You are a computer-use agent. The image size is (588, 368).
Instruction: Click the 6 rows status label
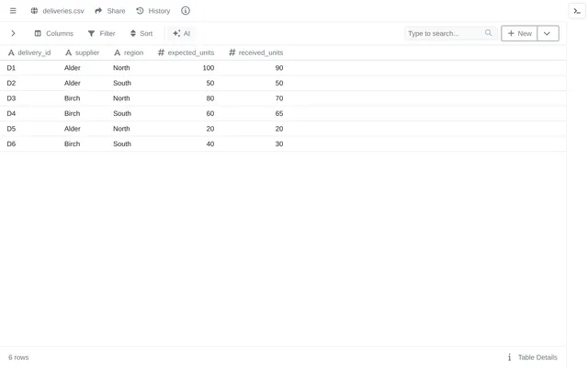point(18,358)
